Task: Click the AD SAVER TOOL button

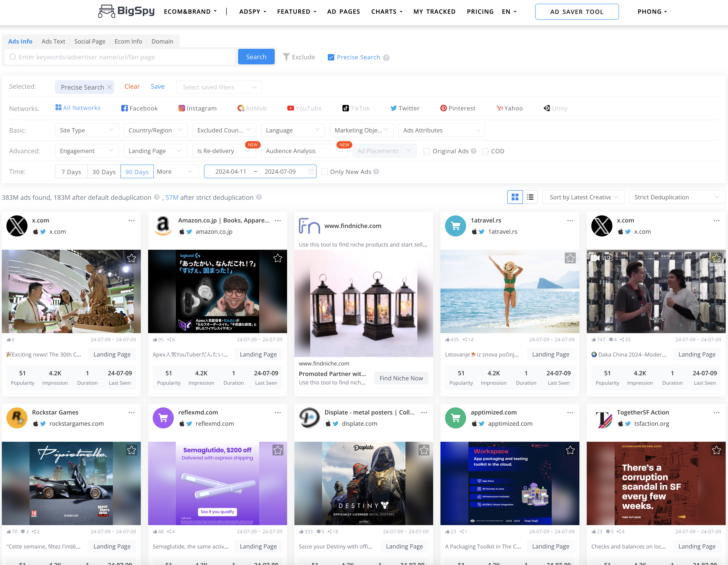Action: coord(577,12)
